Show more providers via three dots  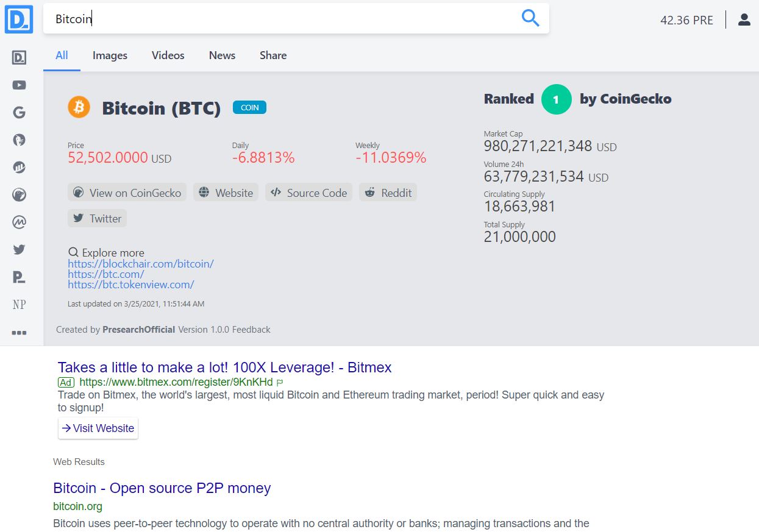20,333
